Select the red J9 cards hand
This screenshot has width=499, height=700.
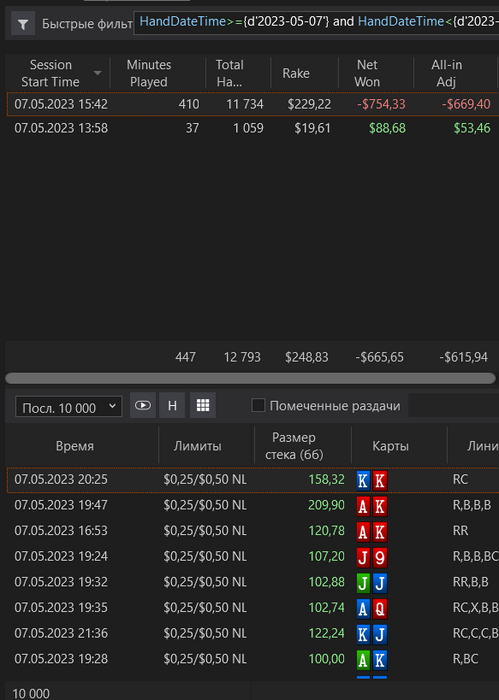[x=372, y=557]
